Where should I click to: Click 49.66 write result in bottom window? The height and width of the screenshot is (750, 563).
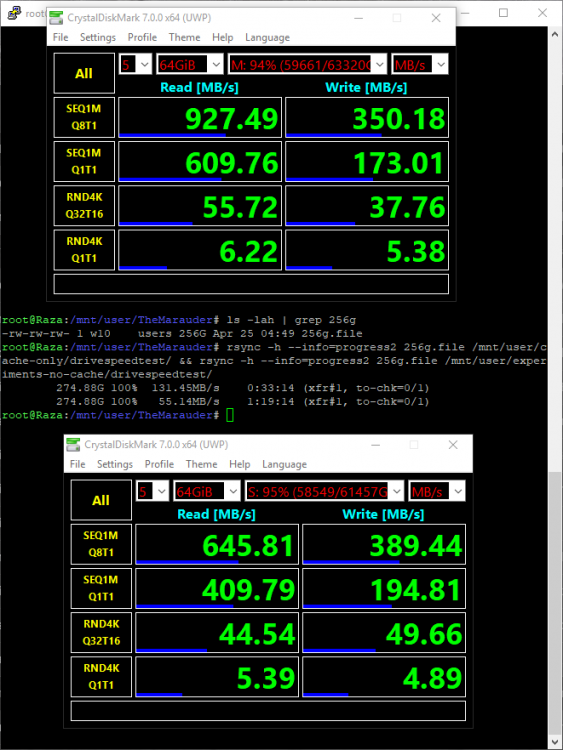(384, 633)
